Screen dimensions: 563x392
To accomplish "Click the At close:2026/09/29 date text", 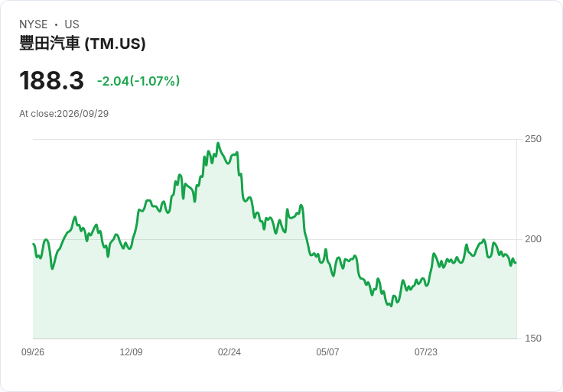I will (64, 114).
